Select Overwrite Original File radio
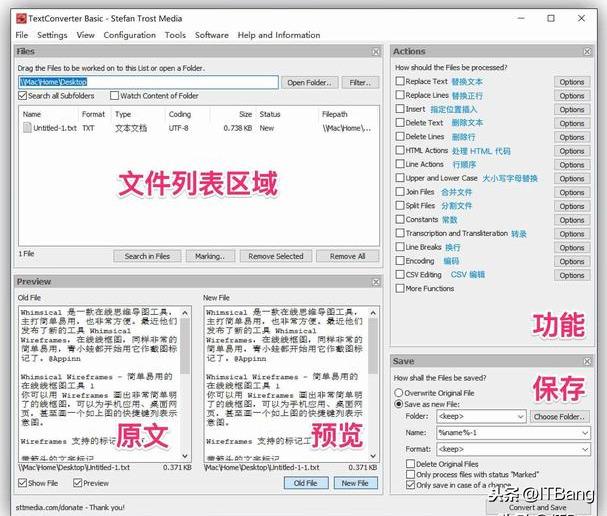Viewport: 607px width, 516px height. (x=399, y=393)
